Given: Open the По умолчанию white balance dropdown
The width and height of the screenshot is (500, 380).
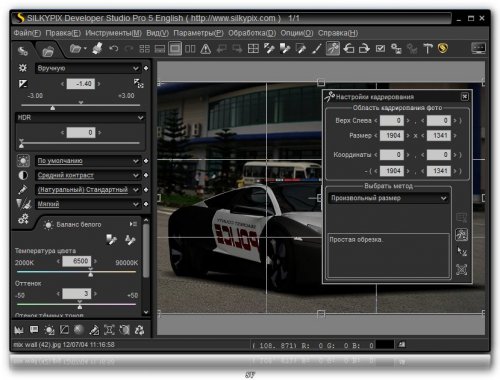Looking at the screenshot, I should (87, 161).
